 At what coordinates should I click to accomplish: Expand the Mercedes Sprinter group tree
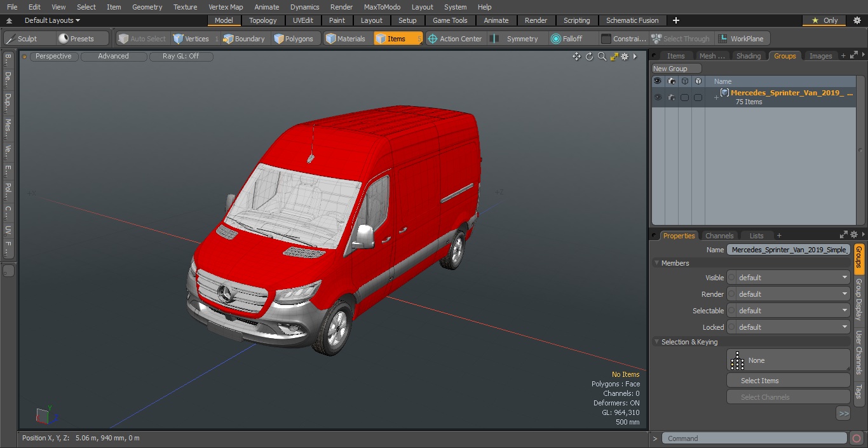[x=716, y=97]
